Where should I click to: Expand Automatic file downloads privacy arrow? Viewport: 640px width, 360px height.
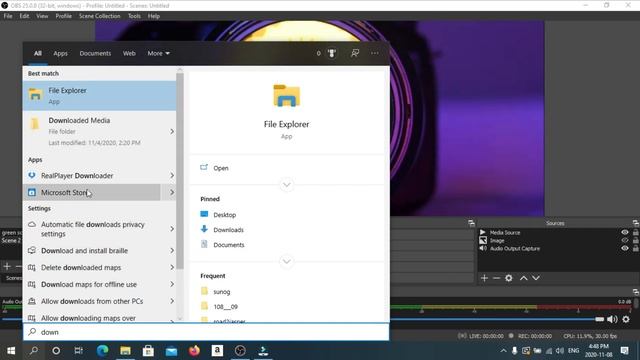tap(172, 229)
